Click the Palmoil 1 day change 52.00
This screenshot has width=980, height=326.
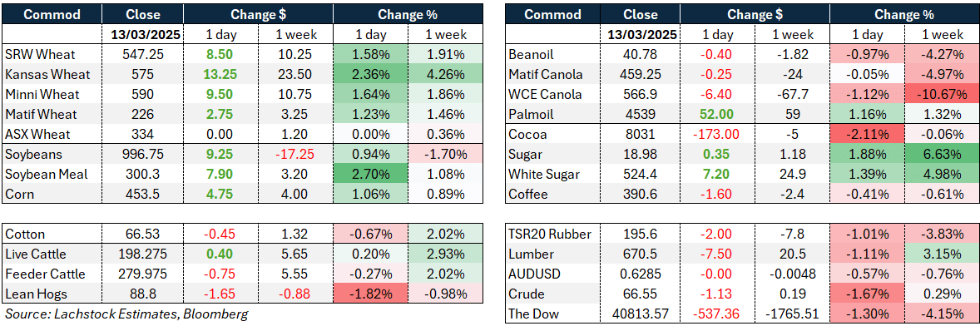click(x=719, y=114)
